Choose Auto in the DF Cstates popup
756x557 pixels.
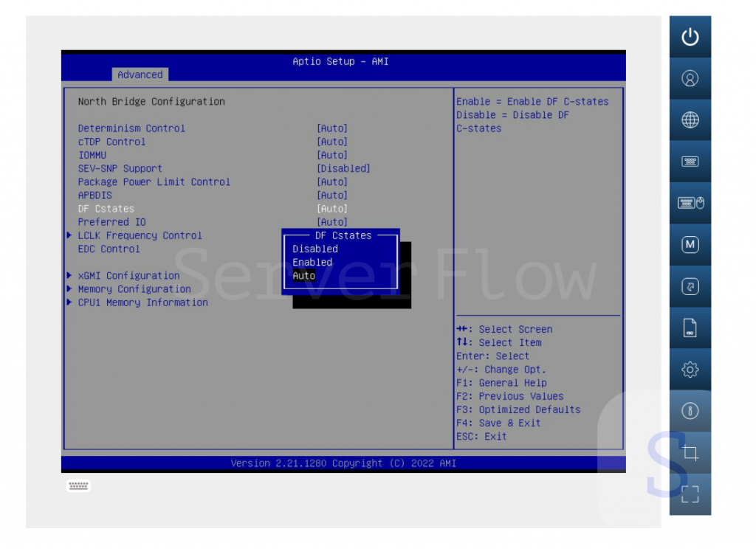[x=303, y=276]
